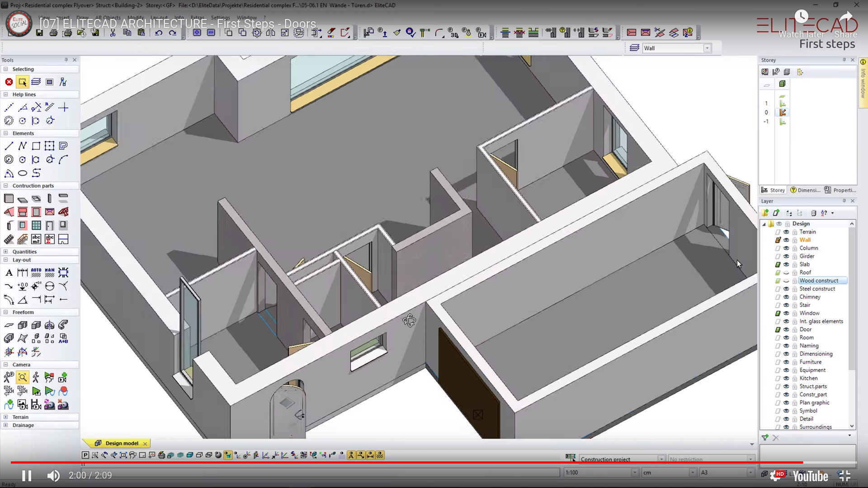Toggle visibility of Stair layer

click(786, 305)
